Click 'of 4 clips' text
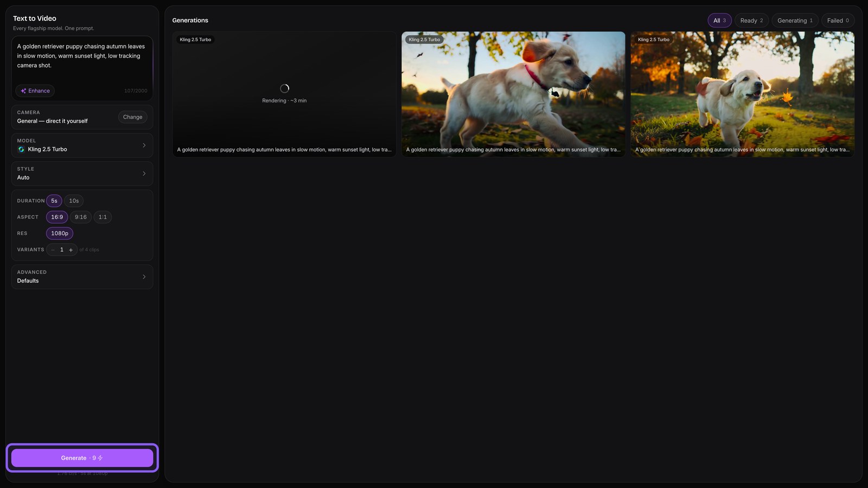868x488 pixels. pos(90,250)
